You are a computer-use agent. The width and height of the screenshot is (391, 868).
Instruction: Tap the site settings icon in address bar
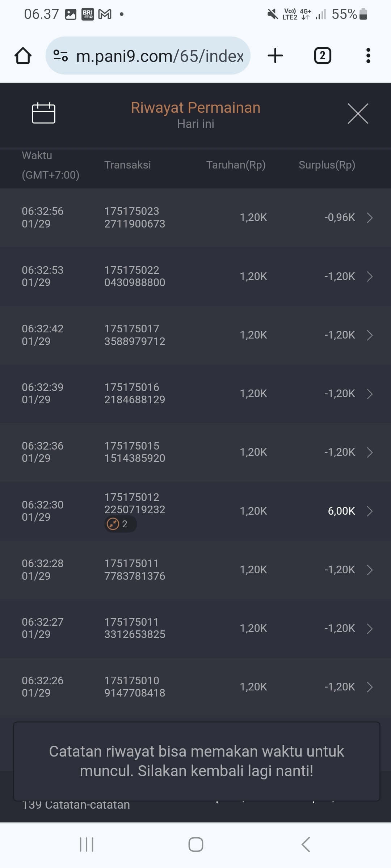pos(60,56)
